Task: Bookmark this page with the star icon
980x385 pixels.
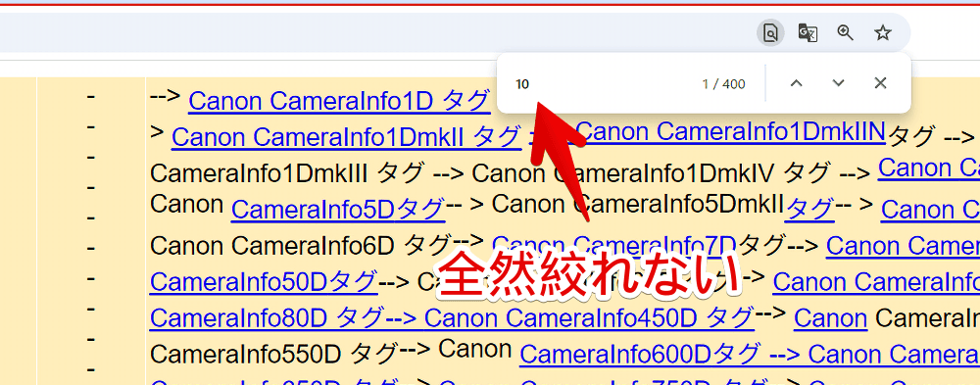Action: 883,32
